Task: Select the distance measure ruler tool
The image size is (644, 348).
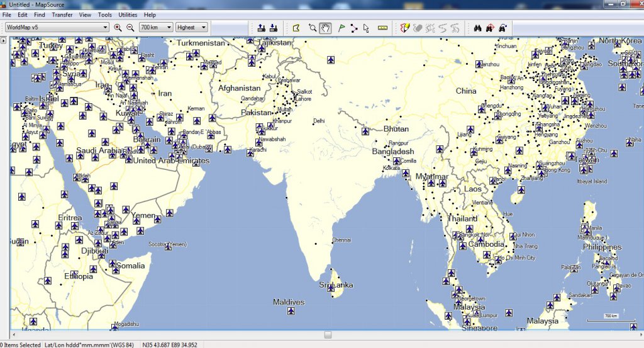Action: click(382, 28)
